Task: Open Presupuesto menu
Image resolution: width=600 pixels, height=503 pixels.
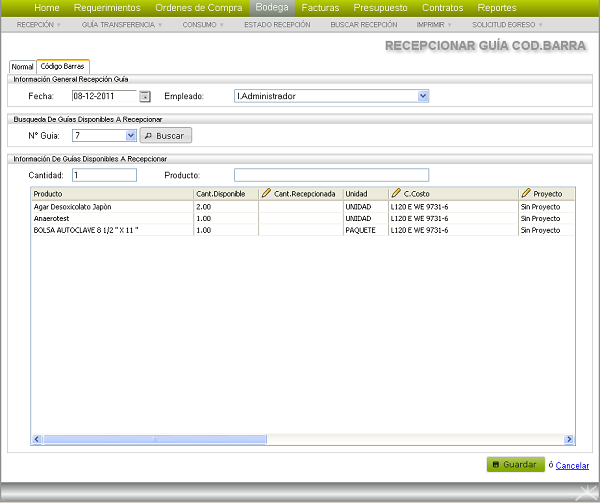Action: [x=380, y=8]
